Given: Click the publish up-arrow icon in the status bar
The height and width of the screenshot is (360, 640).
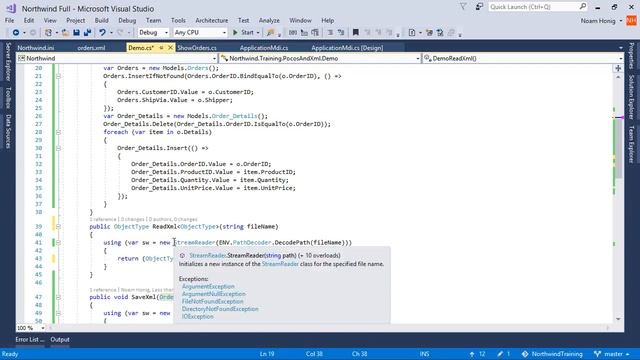Looking at the screenshot, I should click(472, 354).
